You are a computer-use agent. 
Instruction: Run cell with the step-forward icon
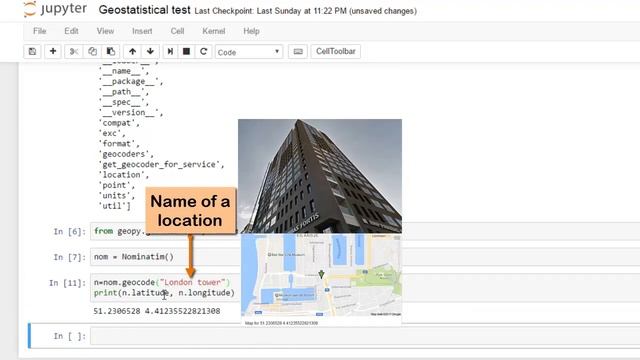pos(170,51)
